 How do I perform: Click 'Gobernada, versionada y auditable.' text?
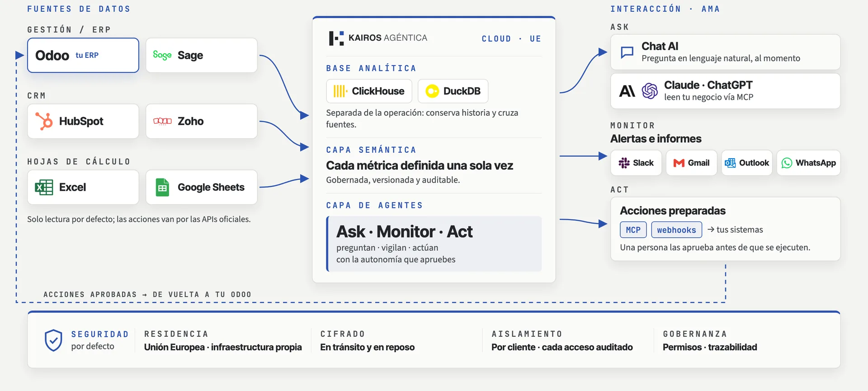[393, 180]
